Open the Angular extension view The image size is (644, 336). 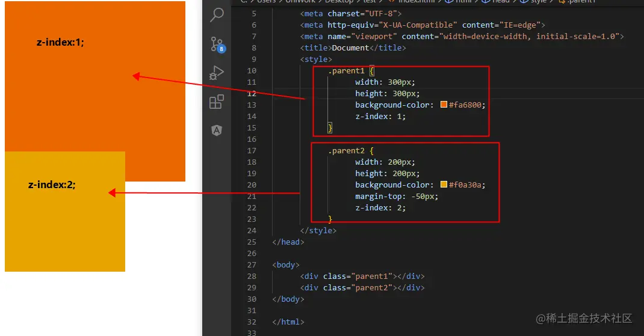click(217, 130)
